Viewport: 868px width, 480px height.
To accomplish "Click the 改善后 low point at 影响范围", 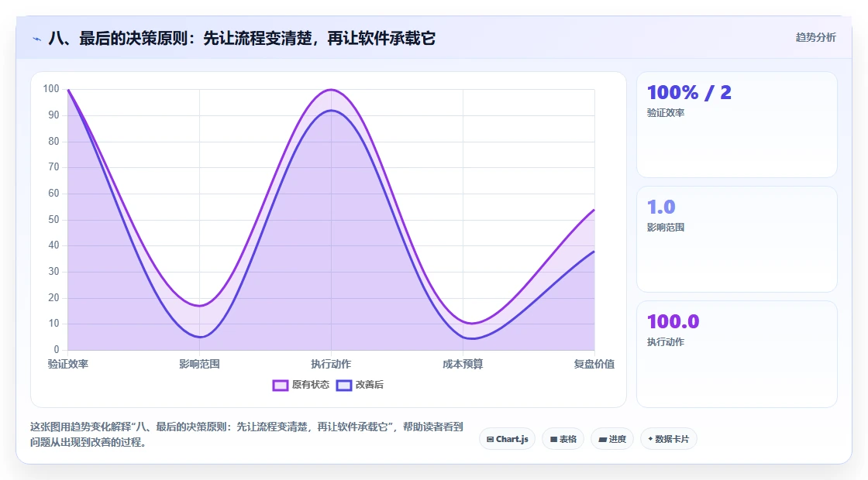I will tap(199, 337).
